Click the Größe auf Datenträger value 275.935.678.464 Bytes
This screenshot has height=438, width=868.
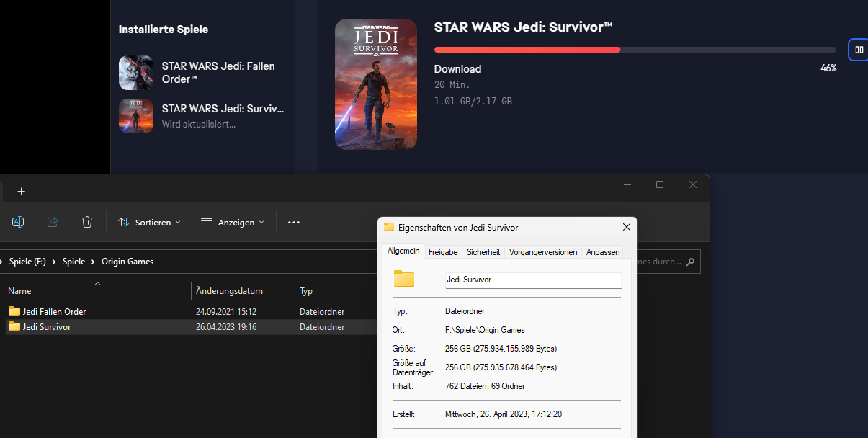click(x=501, y=367)
